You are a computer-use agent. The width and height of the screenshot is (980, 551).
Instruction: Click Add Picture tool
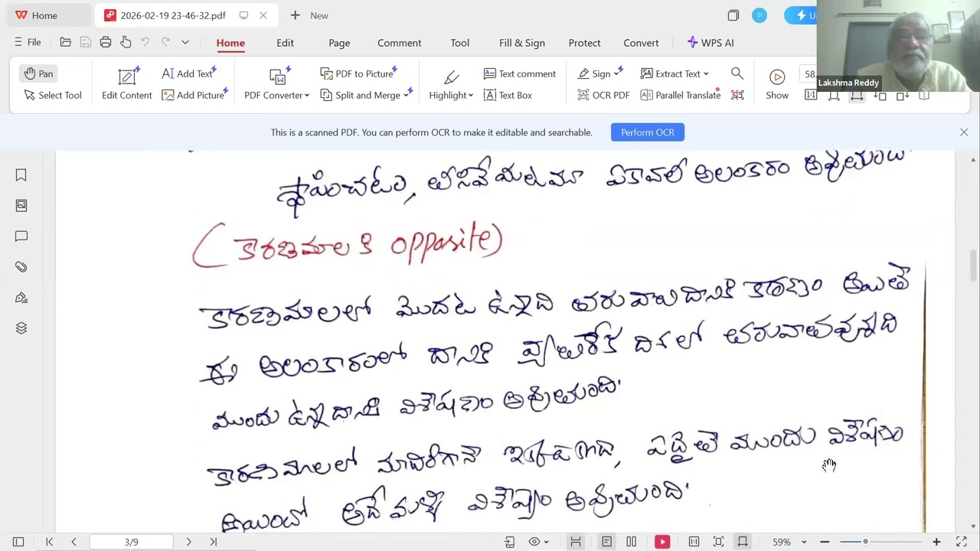pyautogui.click(x=194, y=95)
